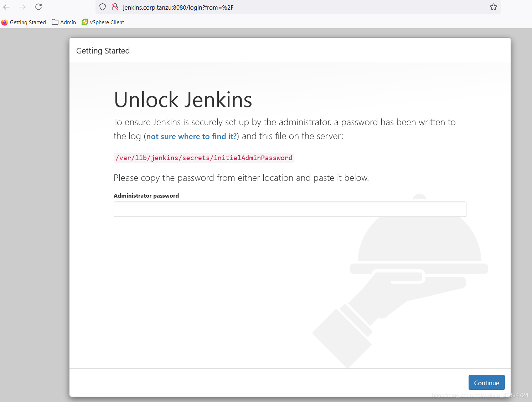Click the browser forward arrow
Viewport: 532px width, 402px height.
pyautogui.click(x=22, y=7)
